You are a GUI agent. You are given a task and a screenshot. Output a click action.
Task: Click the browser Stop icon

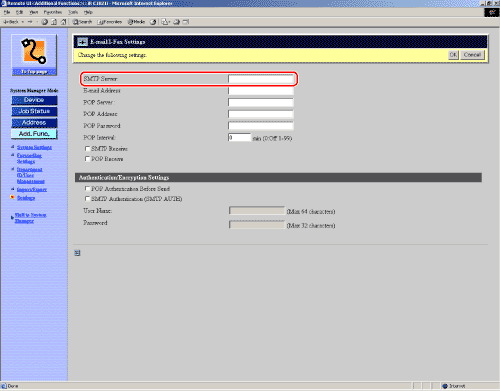point(45,22)
